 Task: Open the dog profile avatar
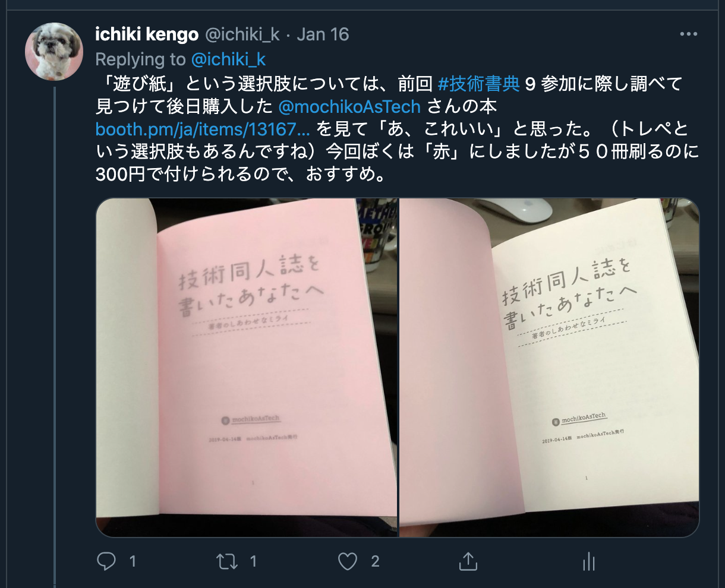pos(54,52)
